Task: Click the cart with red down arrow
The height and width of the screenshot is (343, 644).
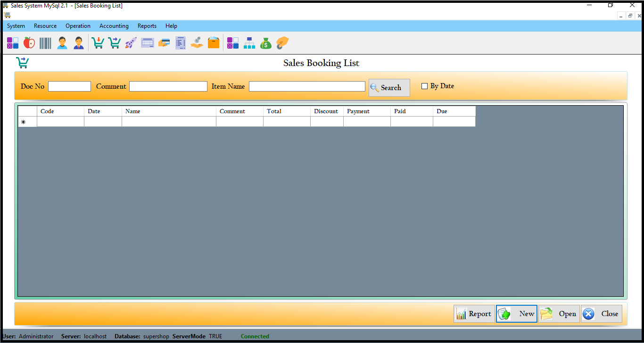Action: (98, 43)
